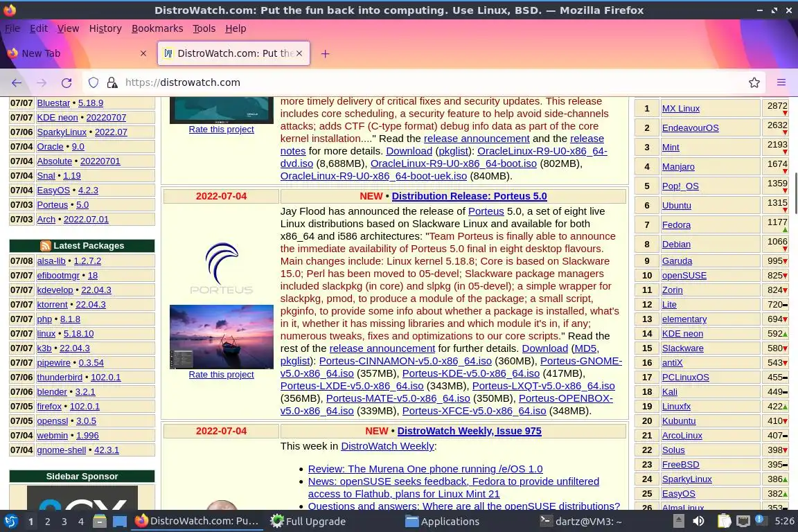Image resolution: width=798 pixels, height=532 pixels.
Task: Open the Porteus-CINNAMON-v5.0-x86_64.iso download link
Action: click(405, 361)
